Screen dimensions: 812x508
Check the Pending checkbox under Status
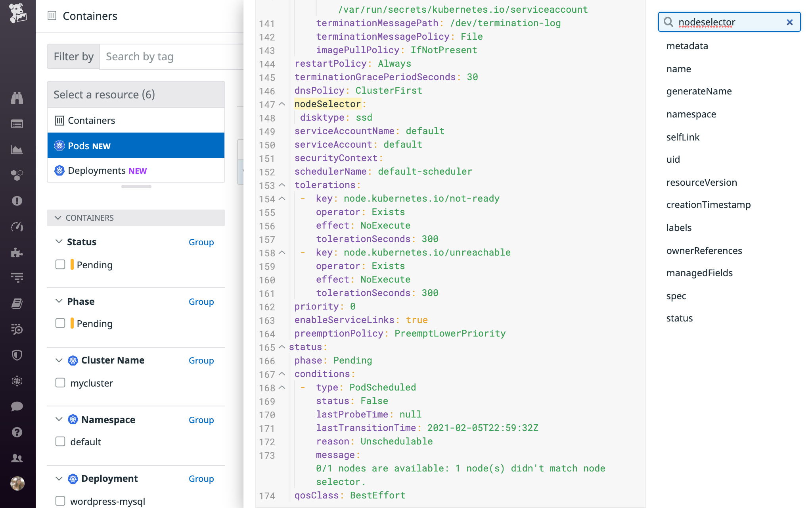(60, 264)
